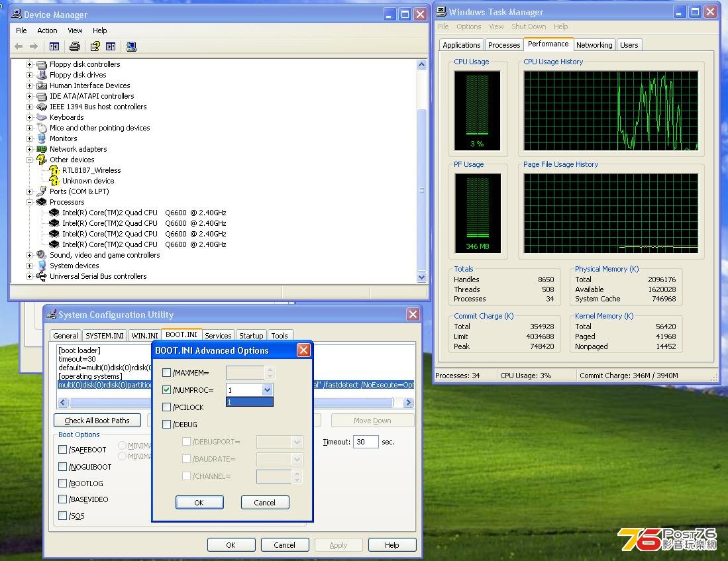Enable the /MAXMEM= checkbox
This screenshot has height=561, width=728.
coord(167,372)
